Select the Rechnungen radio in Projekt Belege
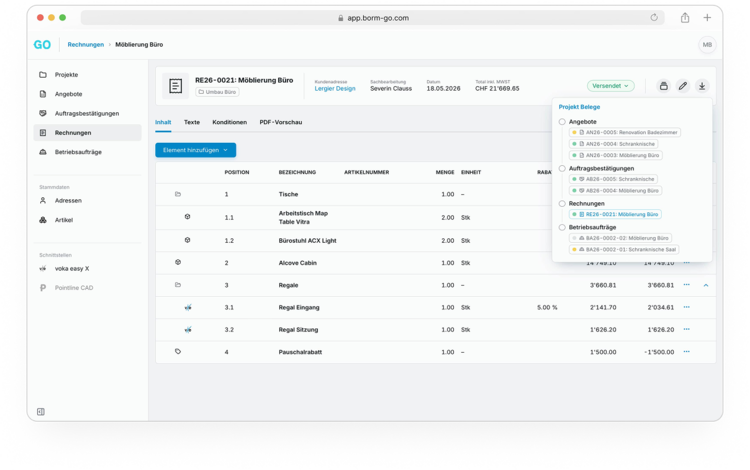750x470 pixels. click(562, 204)
